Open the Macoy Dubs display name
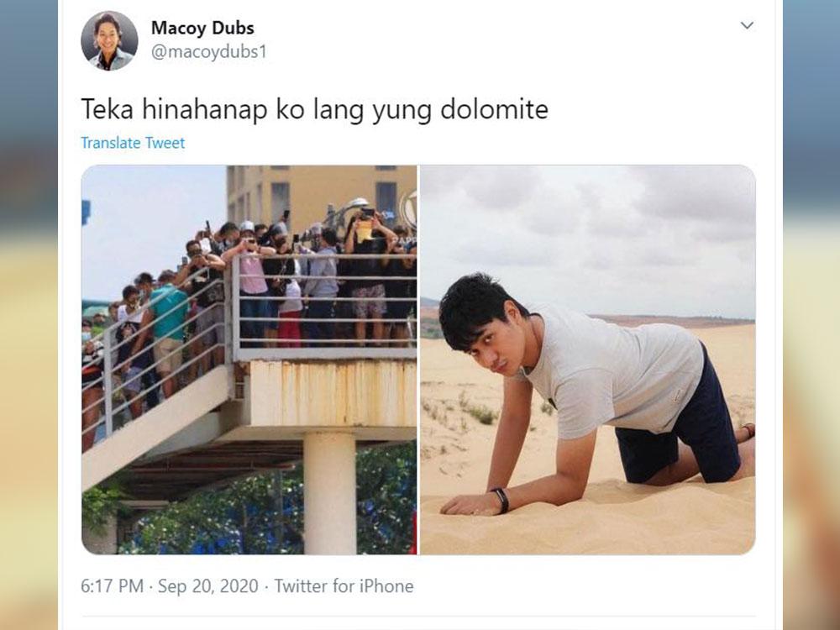This screenshot has width=840, height=630. tap(202, 28)
